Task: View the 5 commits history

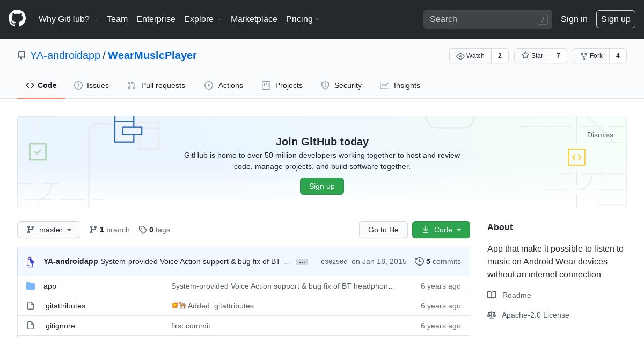Action: click(x=438, y=261)
